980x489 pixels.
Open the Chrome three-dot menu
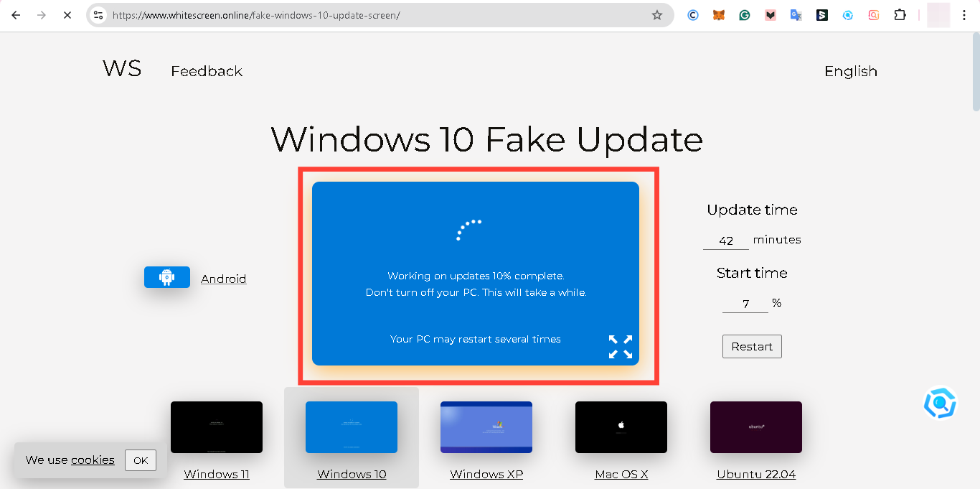[964, 14]
